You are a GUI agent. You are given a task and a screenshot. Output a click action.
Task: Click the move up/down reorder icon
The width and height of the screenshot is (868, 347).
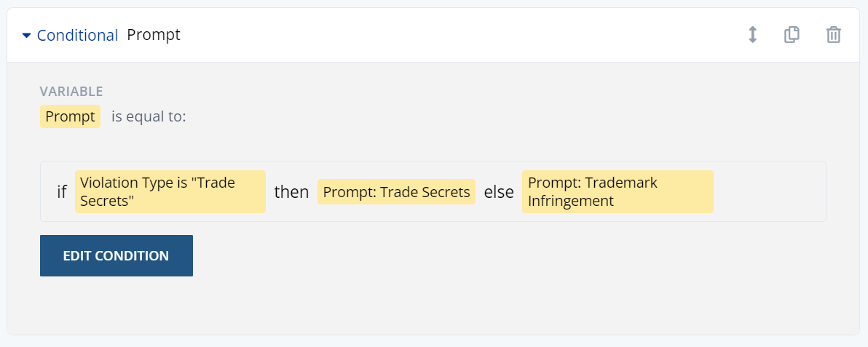tap(753, 35)
